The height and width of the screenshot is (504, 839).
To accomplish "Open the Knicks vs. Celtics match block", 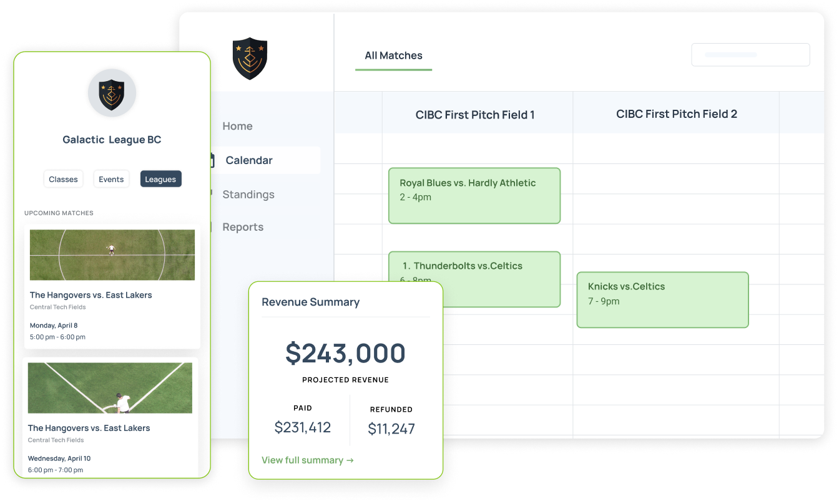I will coord(662,299).
